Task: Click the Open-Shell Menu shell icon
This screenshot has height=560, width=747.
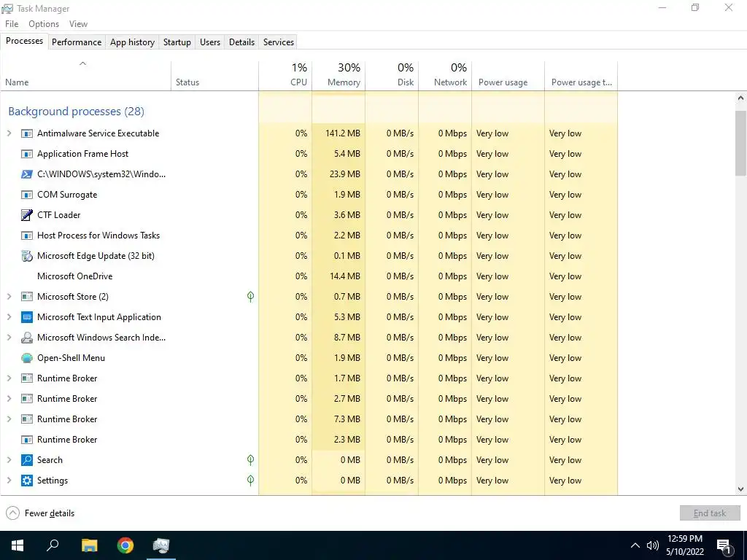Action: pyautogui.click(x=27, y=358)
